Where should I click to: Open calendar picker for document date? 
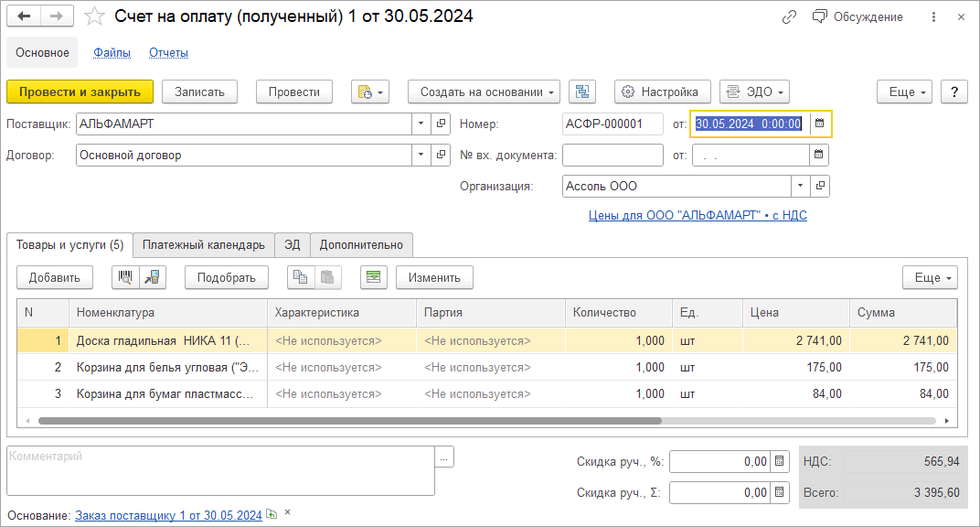click(x=819, y=124)
